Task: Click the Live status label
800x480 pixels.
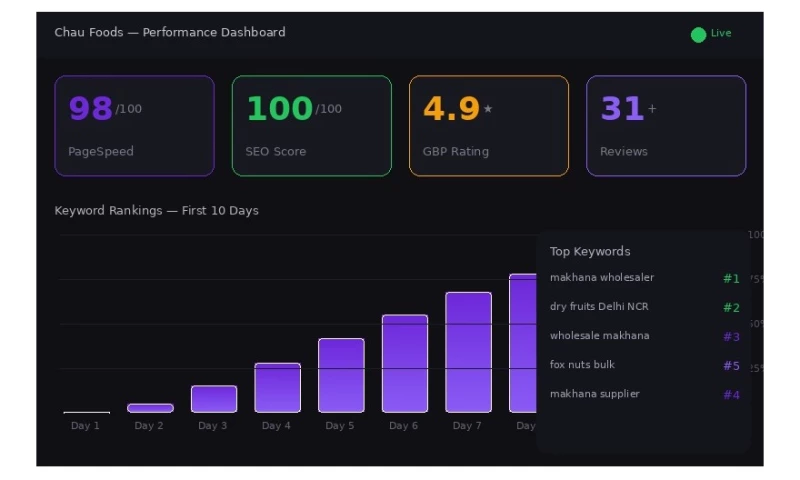Action: [721, 33]
